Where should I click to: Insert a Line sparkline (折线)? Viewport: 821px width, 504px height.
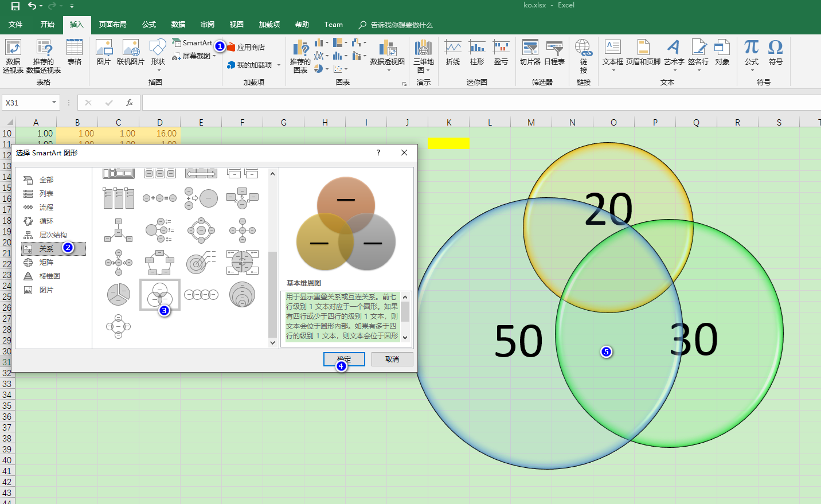[453, 52]
